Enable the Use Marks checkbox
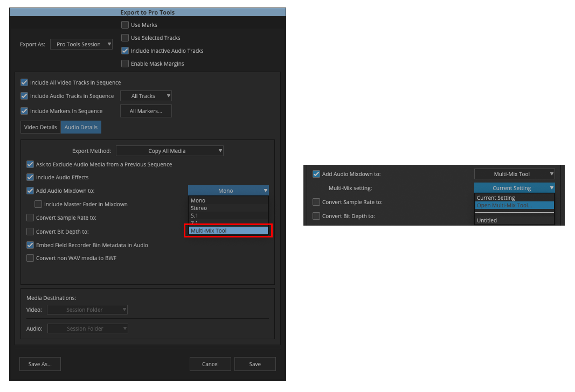The height and width of the screenshot is (392, 575). click(125, 25)
